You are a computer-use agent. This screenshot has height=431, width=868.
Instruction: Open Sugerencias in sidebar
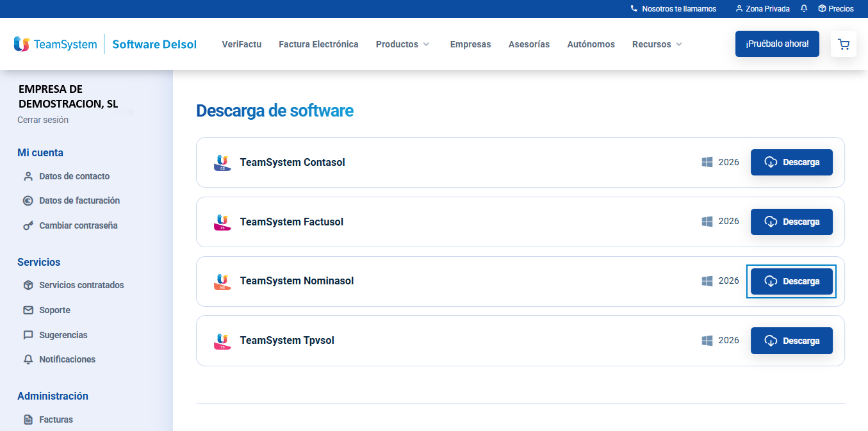click(63, 335)
